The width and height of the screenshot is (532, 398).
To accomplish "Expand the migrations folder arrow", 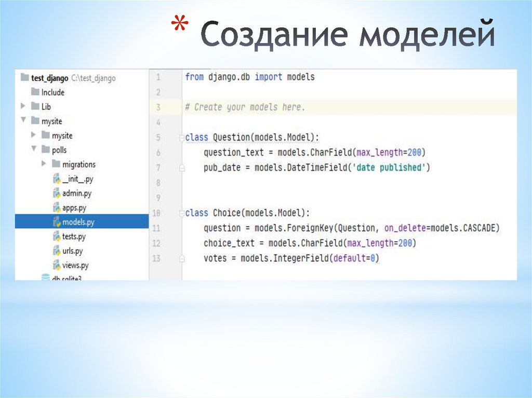I will coord(44,164).
